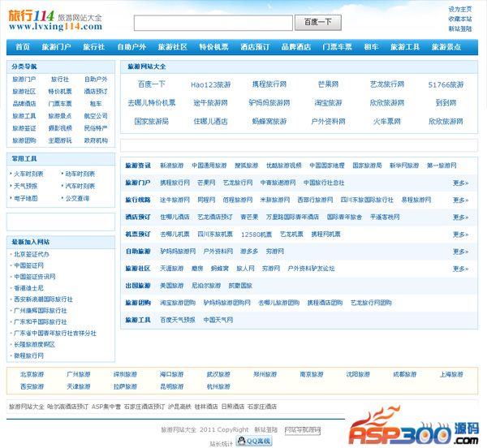Open 火车时刻表 under 常用工具
This screenshot has height=448, width=487.
coord(28,174)
